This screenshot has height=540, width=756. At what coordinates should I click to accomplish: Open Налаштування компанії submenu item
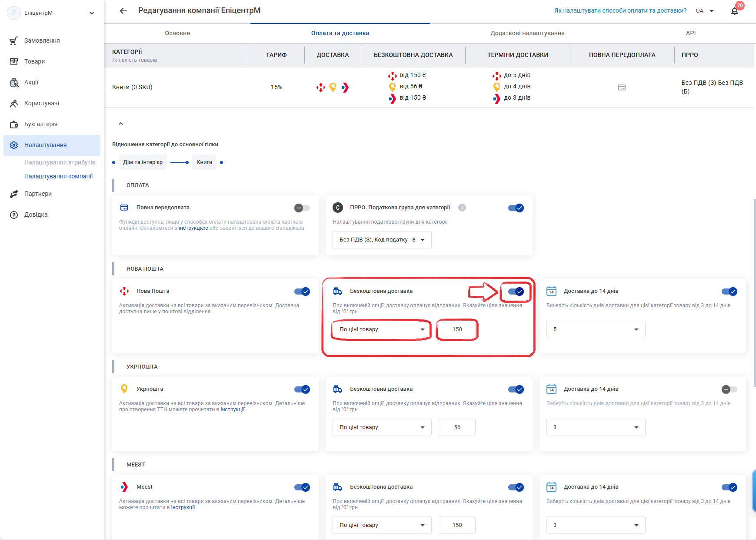coord(59,176)
